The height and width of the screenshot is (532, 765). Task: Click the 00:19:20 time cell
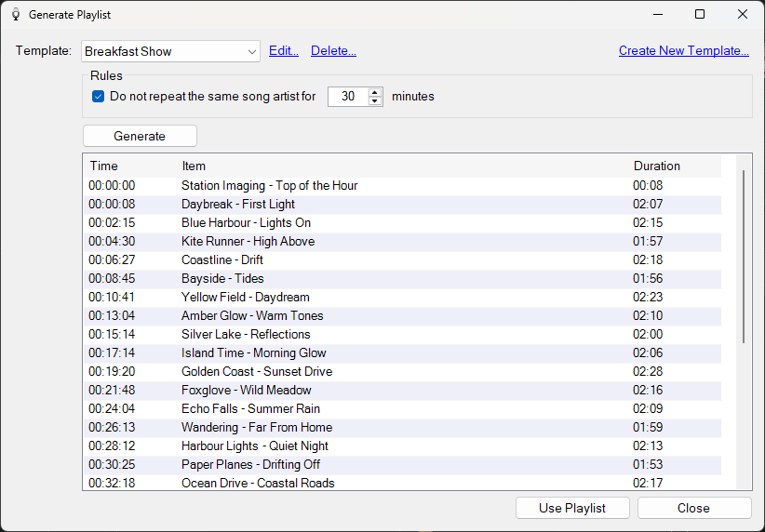click(112, 372)
